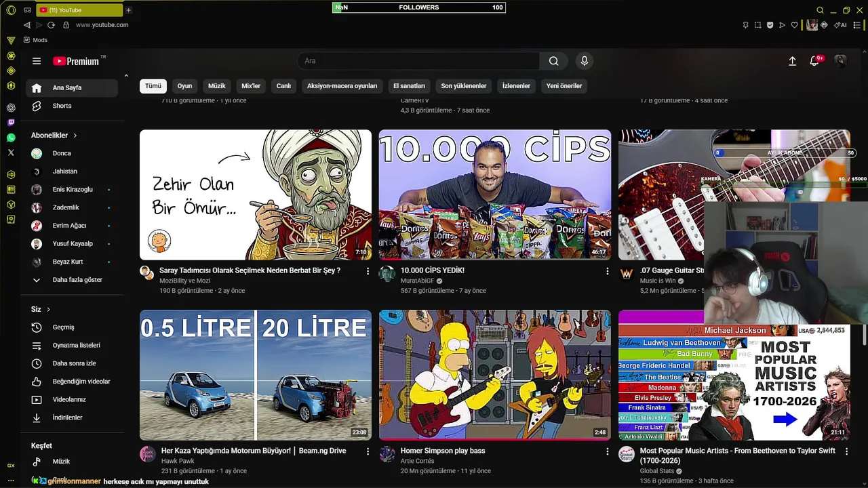This screenshot has height=488, width=868.
Task: Add page to bookmarks heart icon
Action: pyautogui.click(x=794, y=25)
